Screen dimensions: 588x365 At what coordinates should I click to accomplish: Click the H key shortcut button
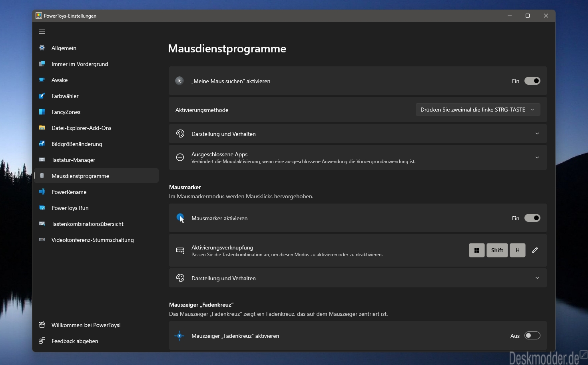(x=518, y=250)
